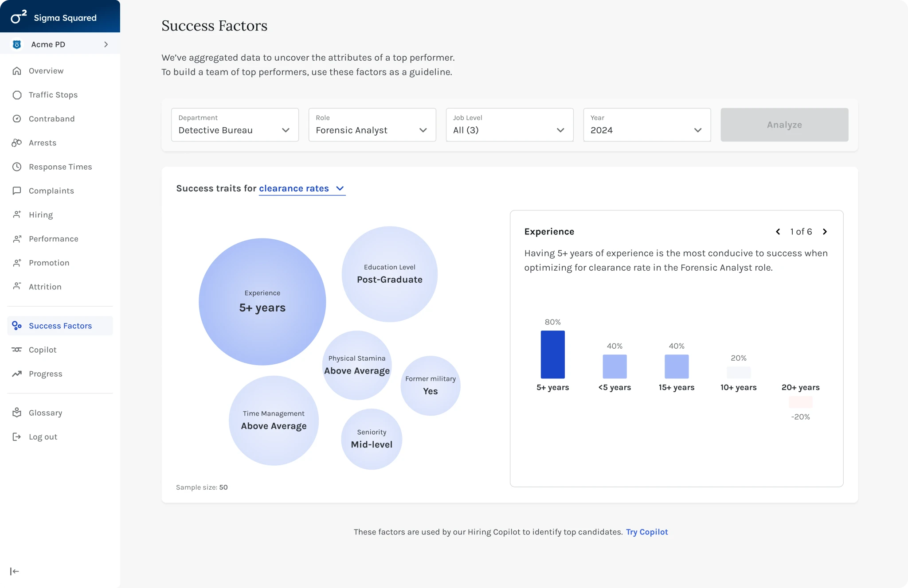The height and width of the screenshot is (588, 908).
Task: Open the Glossary
Action: (x=46, y=413)
